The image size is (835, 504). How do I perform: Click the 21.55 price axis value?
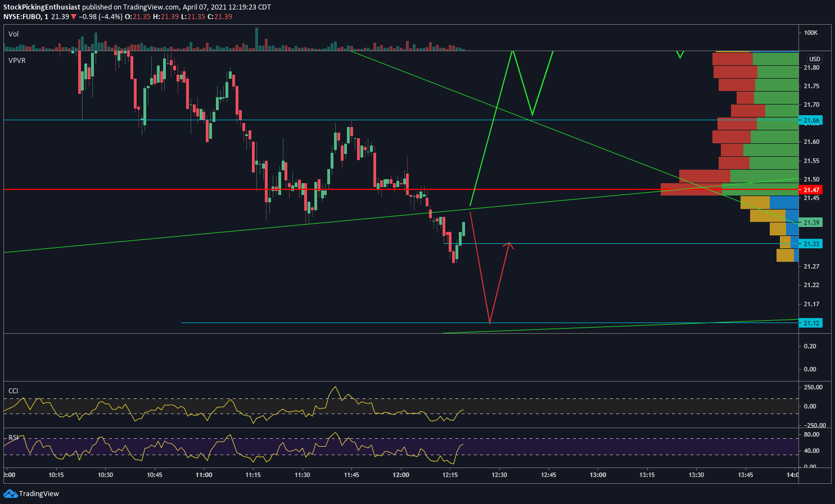(811, 161)
